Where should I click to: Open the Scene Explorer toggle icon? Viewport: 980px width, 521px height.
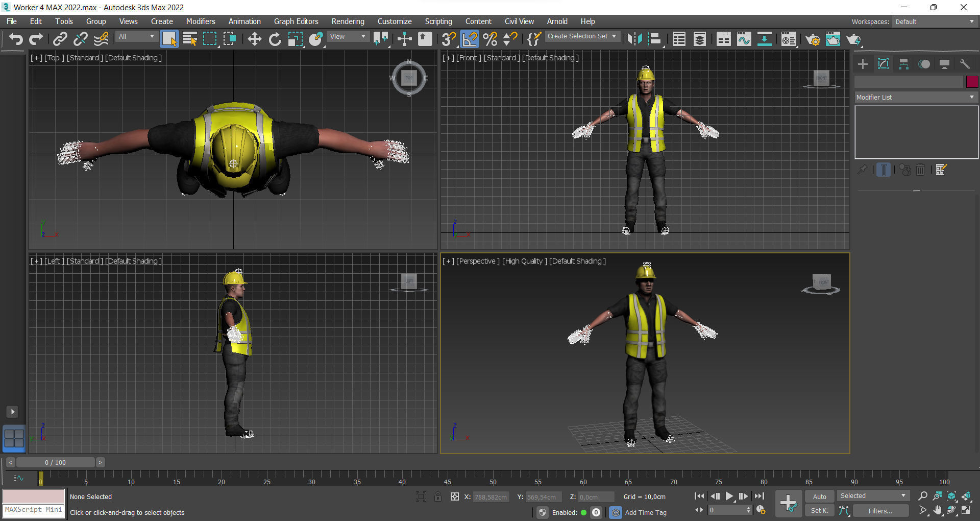coord(679,39)
